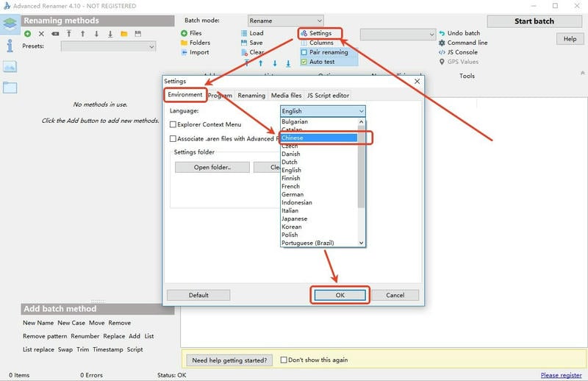Image resolution: width=588 pixels, height=381 pixels.
Task: Click language list scroll up arrow
Action: tap(361, 121)
